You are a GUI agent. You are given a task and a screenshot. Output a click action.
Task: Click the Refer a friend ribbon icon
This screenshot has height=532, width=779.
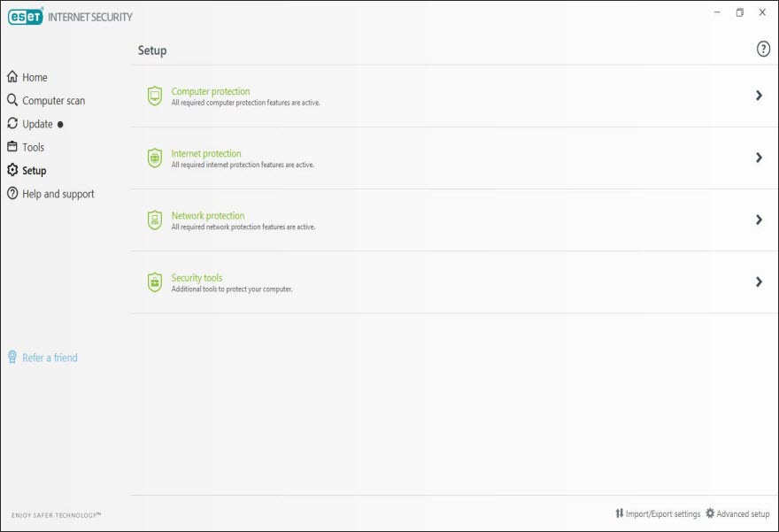tap(12, 357)
